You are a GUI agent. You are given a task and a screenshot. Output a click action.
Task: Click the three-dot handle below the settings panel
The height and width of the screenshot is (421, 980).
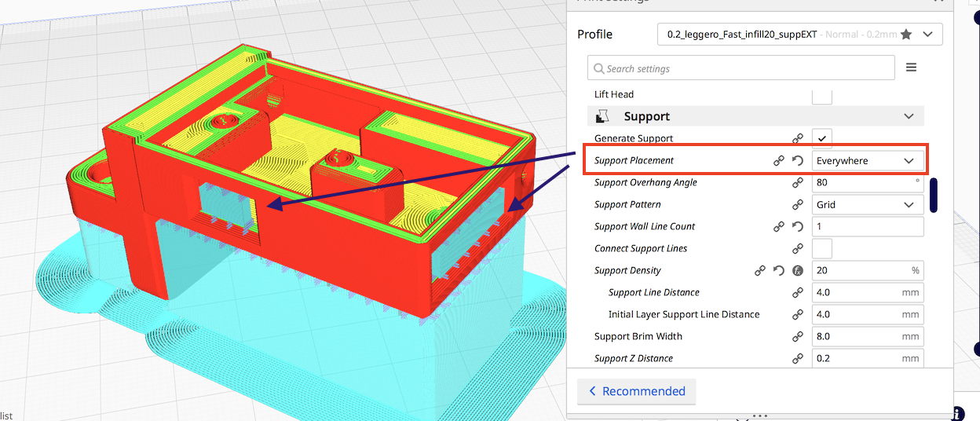(759, 415)
